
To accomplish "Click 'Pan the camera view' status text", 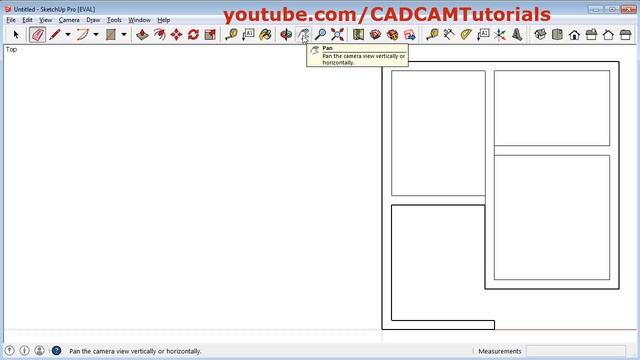I will (x=135, y=351).
